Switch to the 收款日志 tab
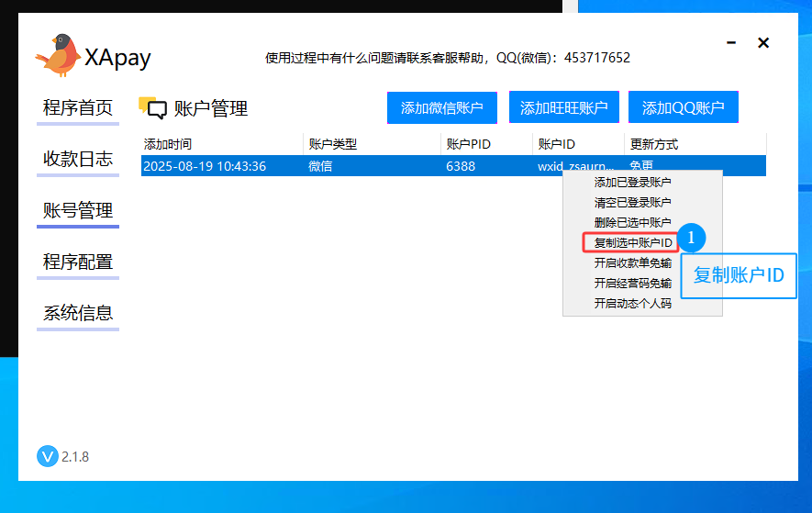812x513 pixels. [78, 160]
